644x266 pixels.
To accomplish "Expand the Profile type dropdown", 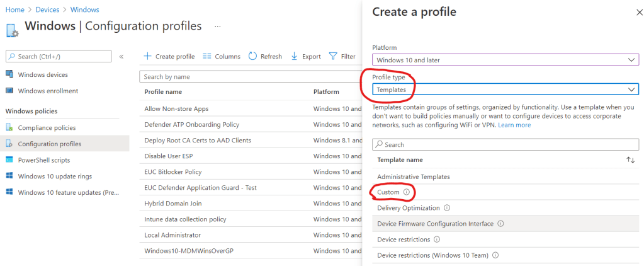I will click(x=505, y=90).
